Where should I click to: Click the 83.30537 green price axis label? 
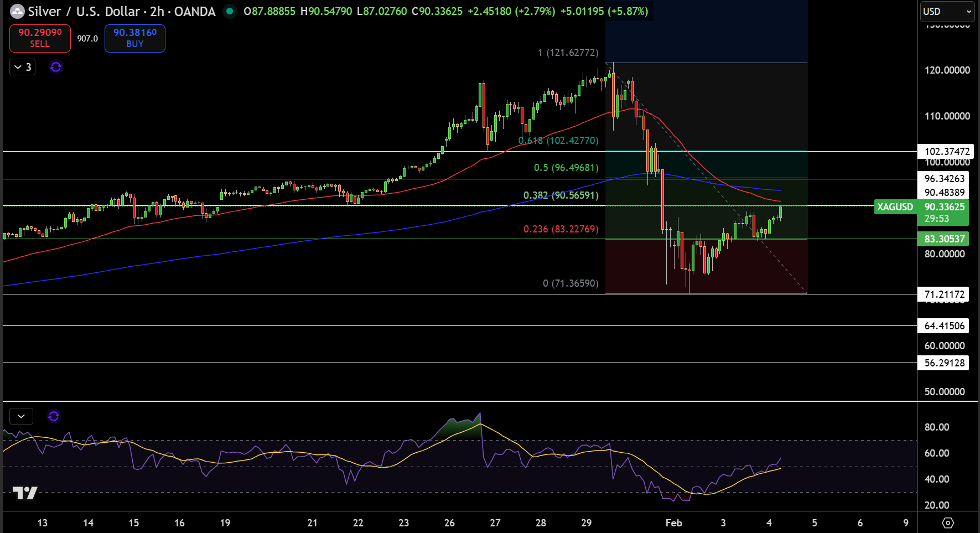[944, 239]
